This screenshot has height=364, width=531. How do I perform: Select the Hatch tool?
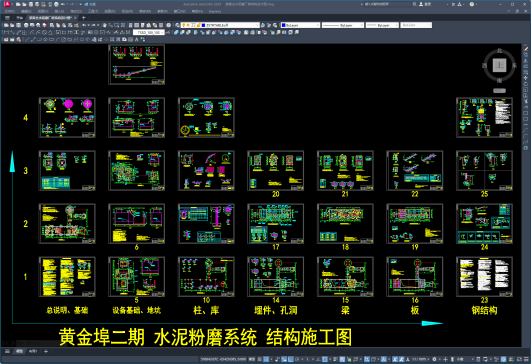[111, 39]
